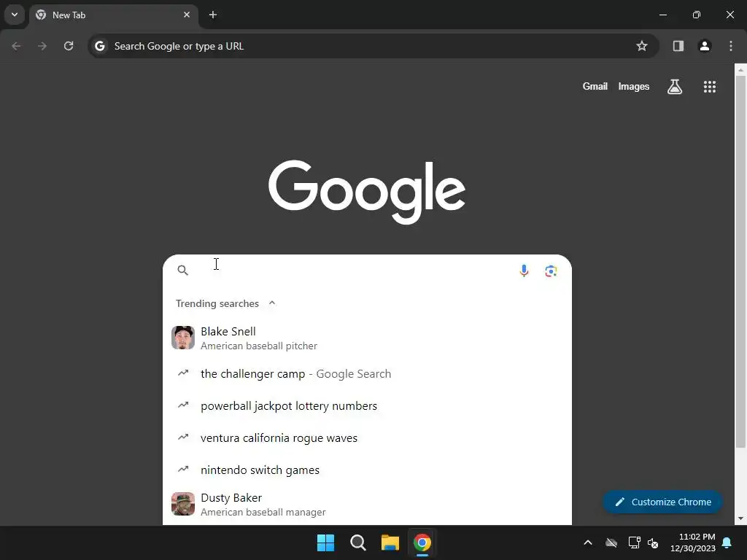Open Search Labs flask icon
This screenshot has height=560, width=747.
click(x=675, y=87)
